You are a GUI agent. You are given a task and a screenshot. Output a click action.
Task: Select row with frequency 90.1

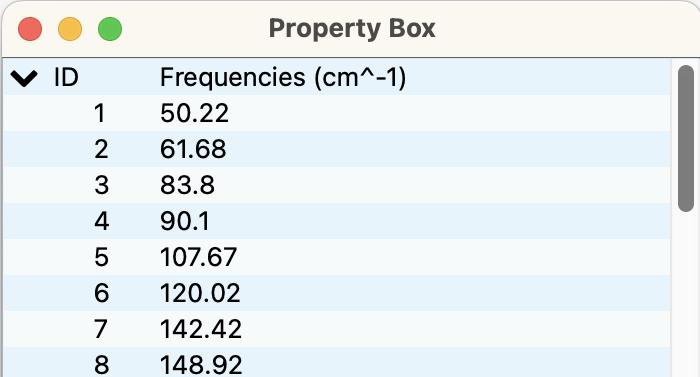(337, 221)
